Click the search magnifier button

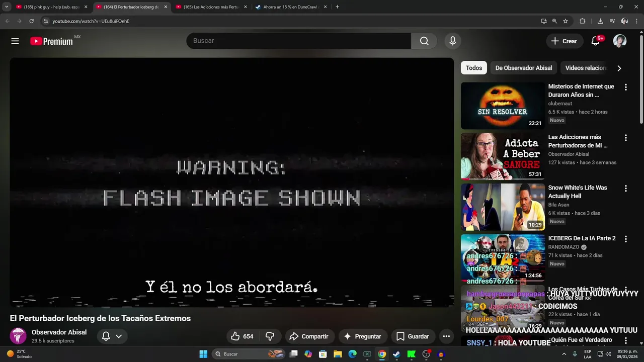(424, 41)
